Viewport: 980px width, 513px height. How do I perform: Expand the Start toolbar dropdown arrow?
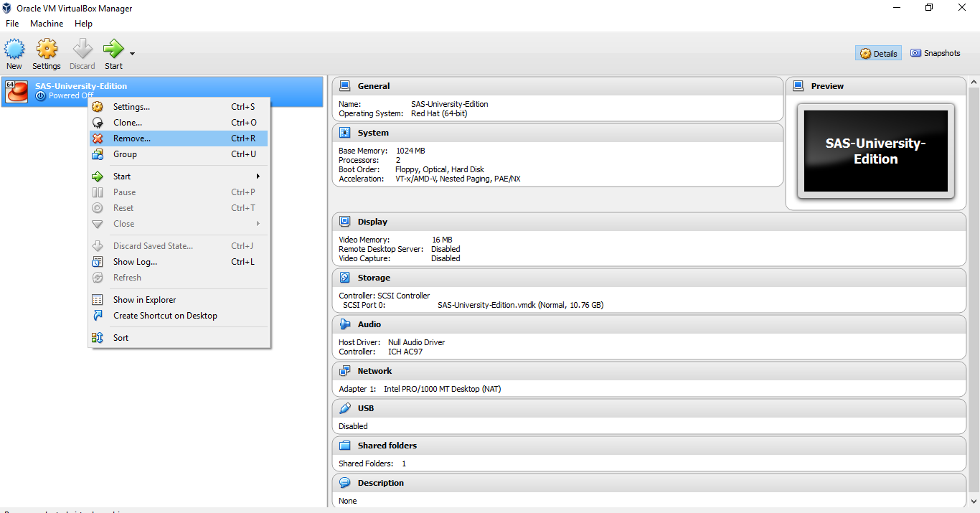point(133,53)
